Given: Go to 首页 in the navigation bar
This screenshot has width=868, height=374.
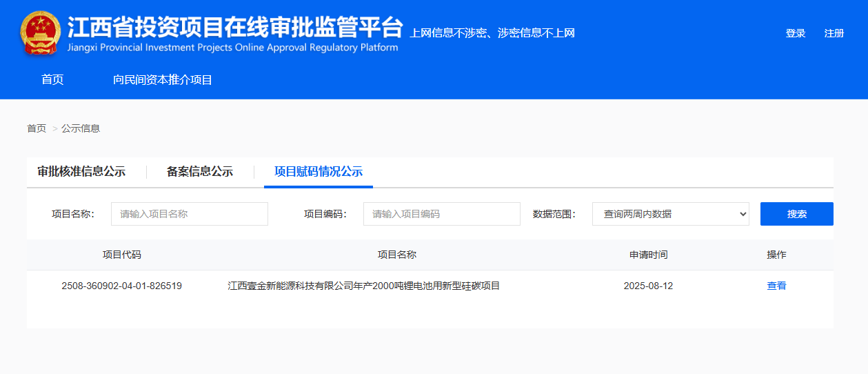Looking at the screenshot, I should point(52,80).
